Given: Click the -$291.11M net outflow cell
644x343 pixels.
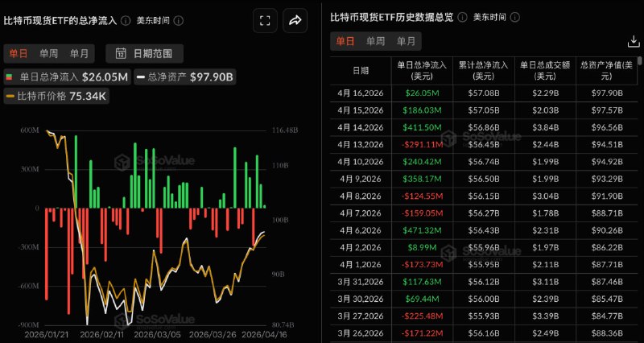Looking at the screenshot, I should click(422, 145).
